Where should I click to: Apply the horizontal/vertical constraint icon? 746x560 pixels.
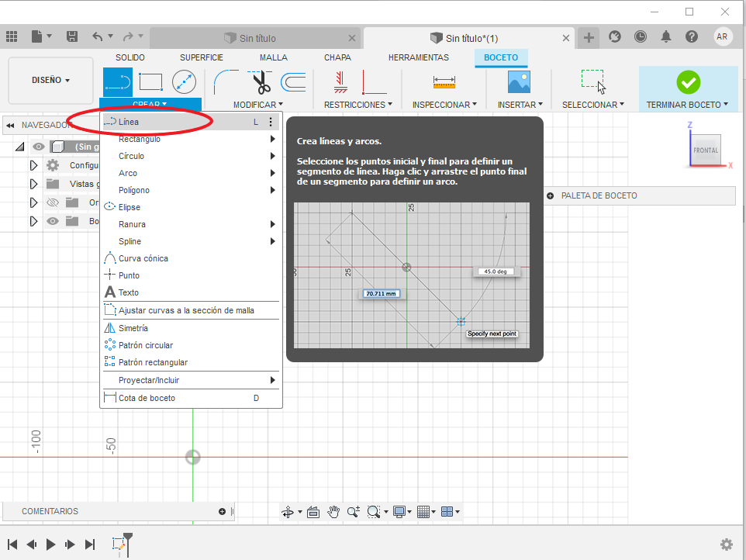pos(374,82)
